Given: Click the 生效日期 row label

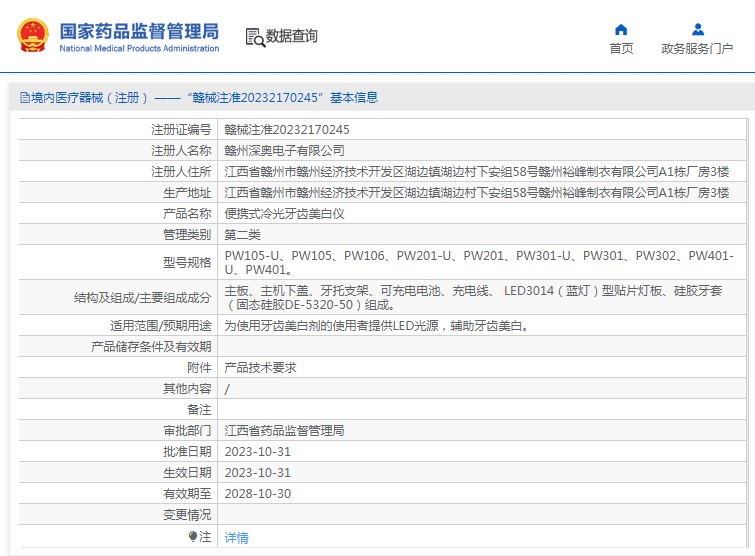Looking at the screenshot, I should click(x=187, y=473).
